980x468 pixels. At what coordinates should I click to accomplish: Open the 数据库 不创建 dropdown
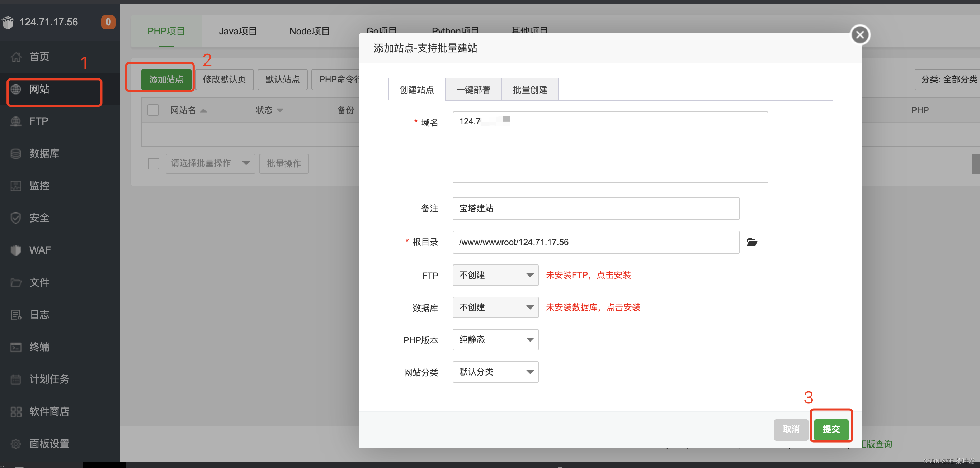tap(495, 307)
